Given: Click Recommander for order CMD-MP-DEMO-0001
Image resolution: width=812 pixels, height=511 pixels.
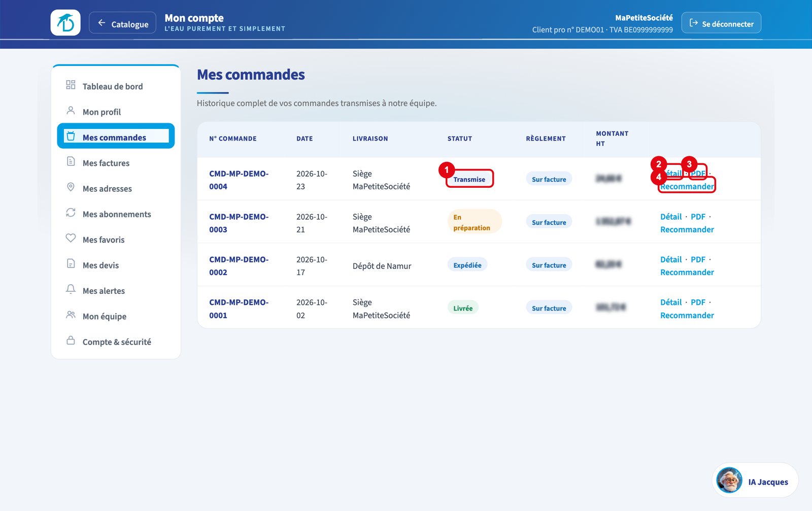Looking at the screenshot, I should pos(687,315).
